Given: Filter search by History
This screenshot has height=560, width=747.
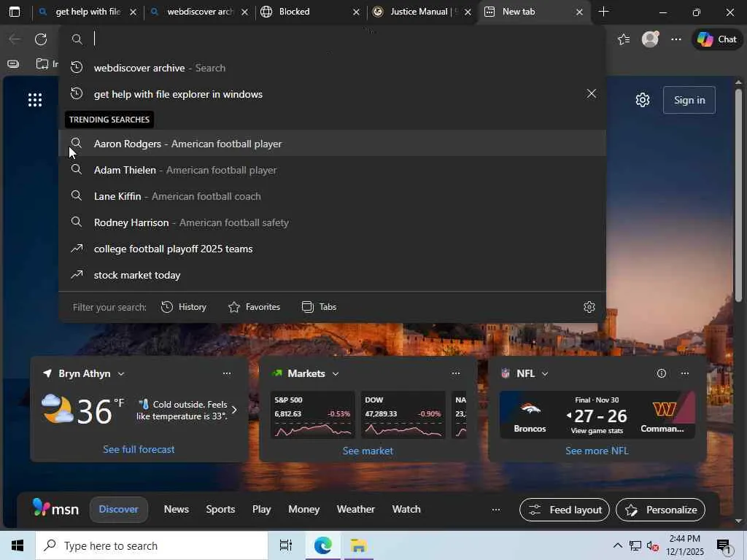Looking at the screenshot, I should click(184, 307).
